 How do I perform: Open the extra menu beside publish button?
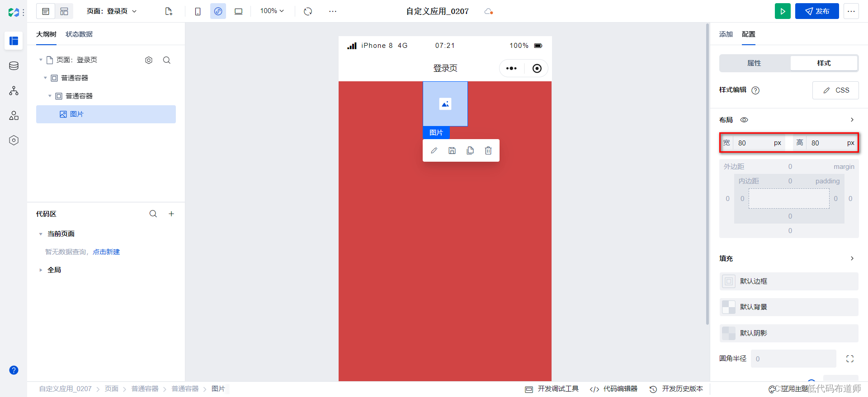point(851,11)
